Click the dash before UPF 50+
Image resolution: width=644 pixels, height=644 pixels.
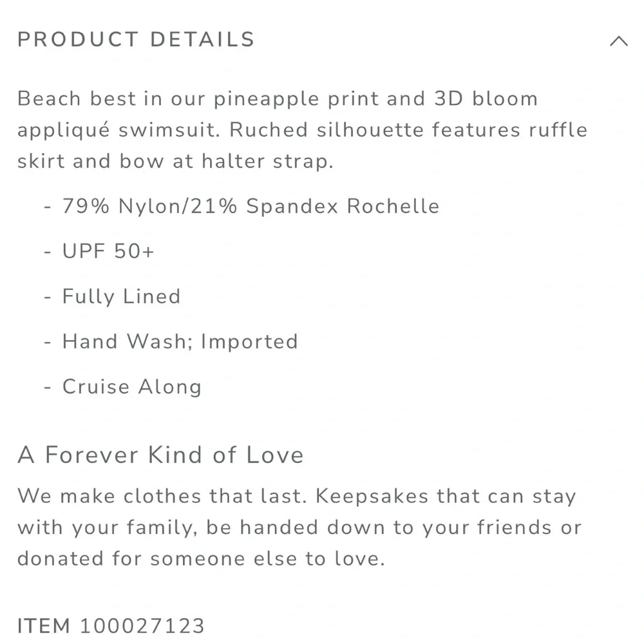48,251
